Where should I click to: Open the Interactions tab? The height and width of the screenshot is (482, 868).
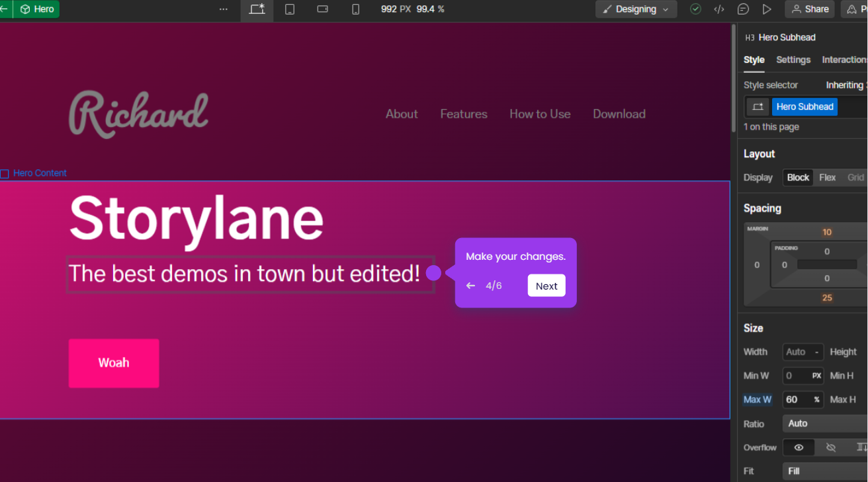(x=845, y=60)
